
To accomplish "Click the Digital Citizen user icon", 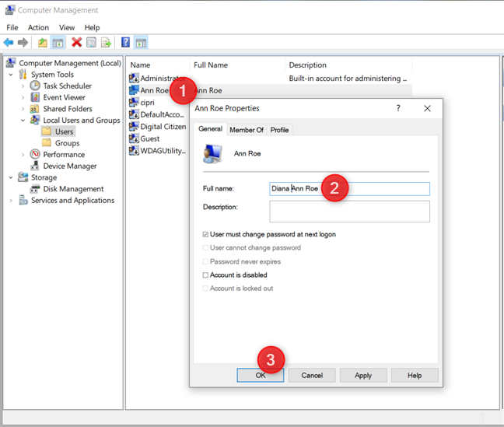I will coord(134,126).
